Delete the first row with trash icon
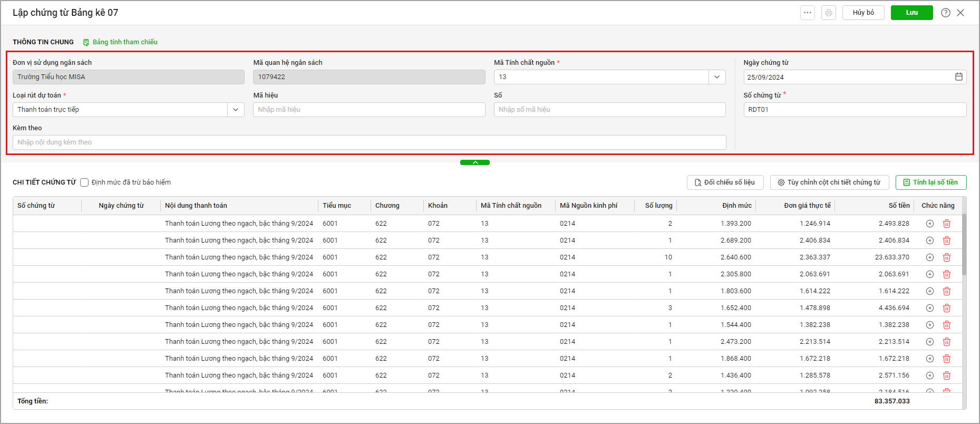 (x=947, y=224)
